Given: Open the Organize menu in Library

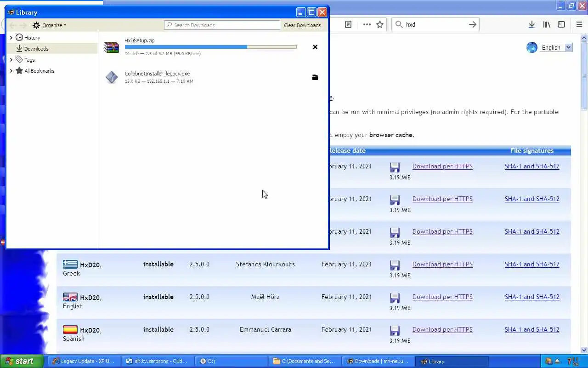Looking at the screenshot, I should pyautogui.click(x=50, y=25).
